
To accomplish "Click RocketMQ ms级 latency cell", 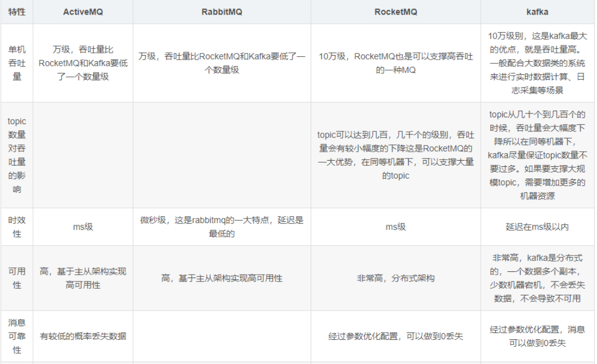I will click(395, 226).
